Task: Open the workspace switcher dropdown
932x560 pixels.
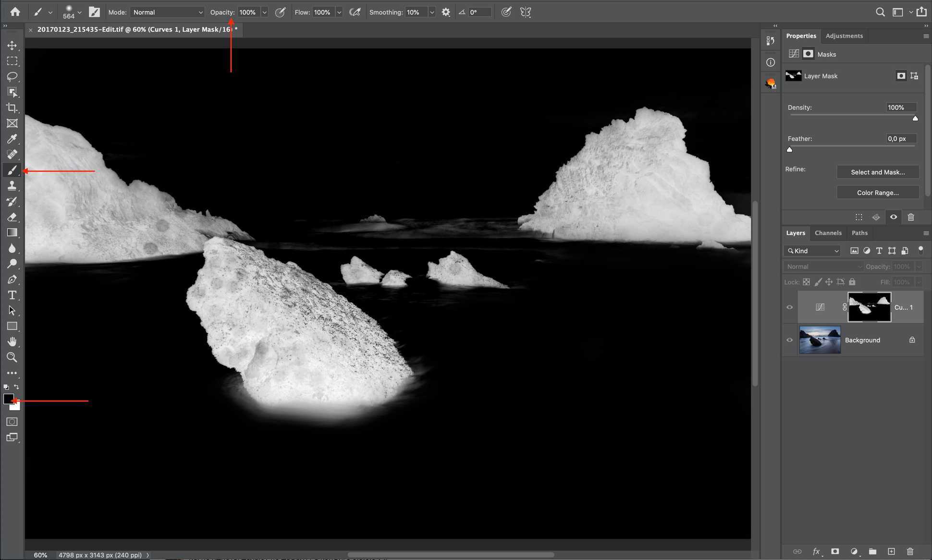Action: click(910, 12)
